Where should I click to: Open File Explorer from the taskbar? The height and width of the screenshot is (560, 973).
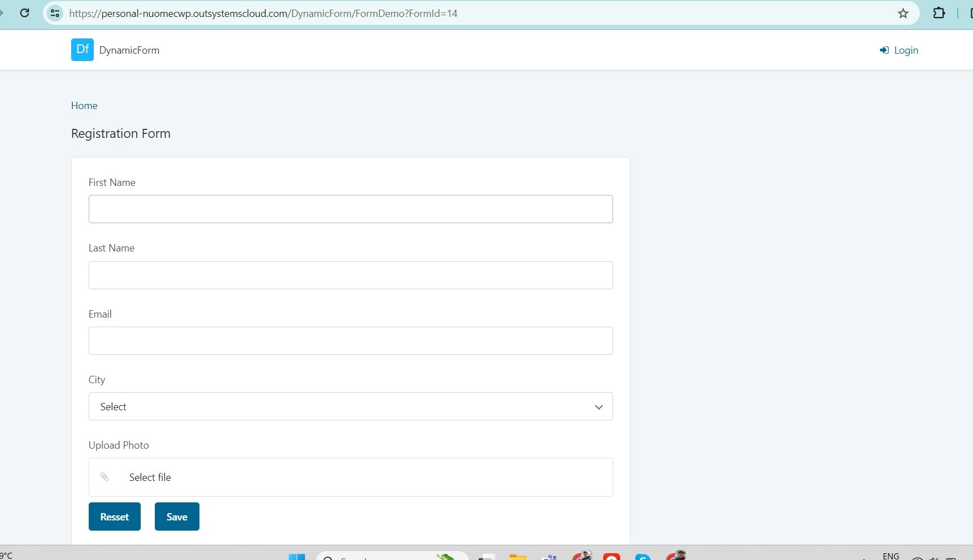518,557
